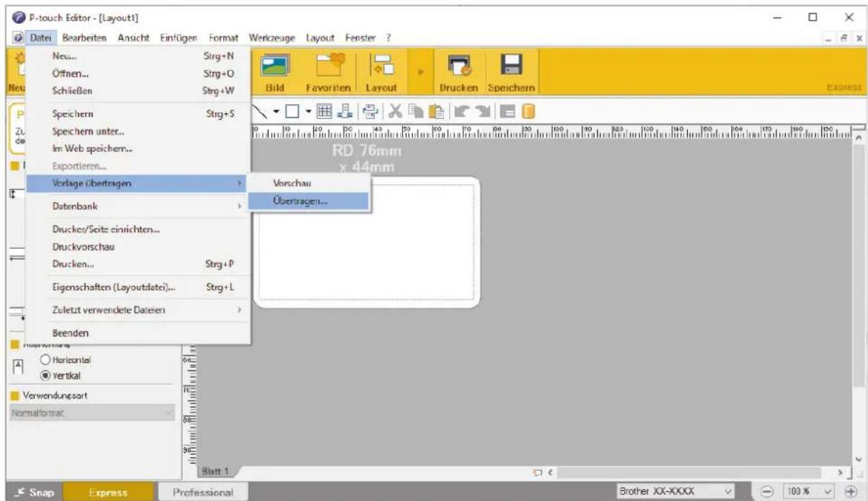Image resolution: width=868 pixels, height=501 pixels.
Task: Click the Snap mode button
Action: tap(35, 491)
